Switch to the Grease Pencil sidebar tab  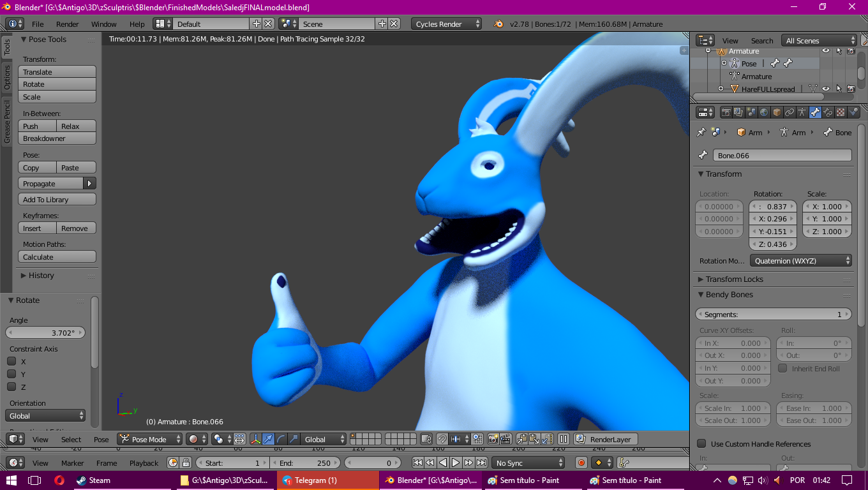(7, 121)
